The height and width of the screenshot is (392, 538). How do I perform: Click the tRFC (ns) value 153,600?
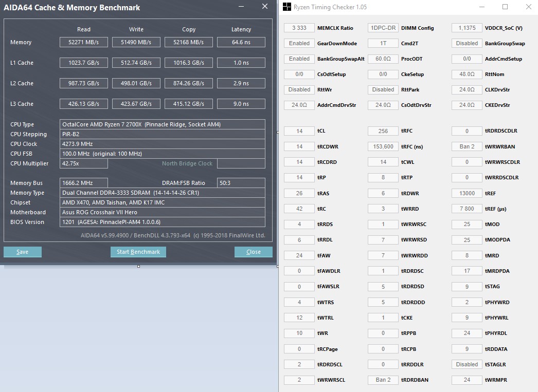point(383,146)
